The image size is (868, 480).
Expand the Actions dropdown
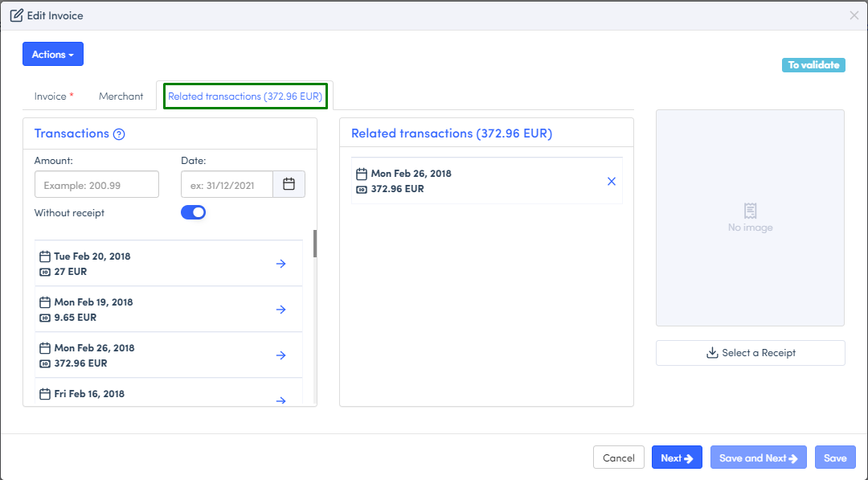coord(53,55)
